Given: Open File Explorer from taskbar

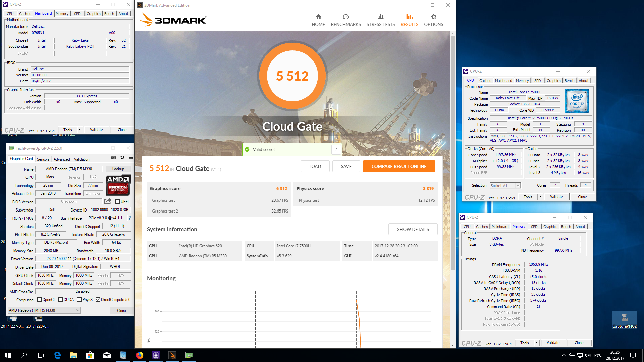Looking at the screenshot, I should [x=74, y=355].
